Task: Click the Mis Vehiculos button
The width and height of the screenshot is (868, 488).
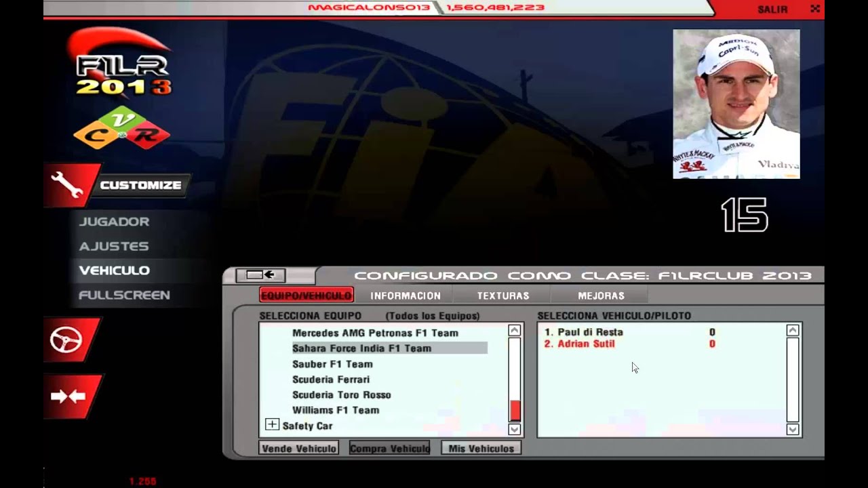Action: point(481,448)
